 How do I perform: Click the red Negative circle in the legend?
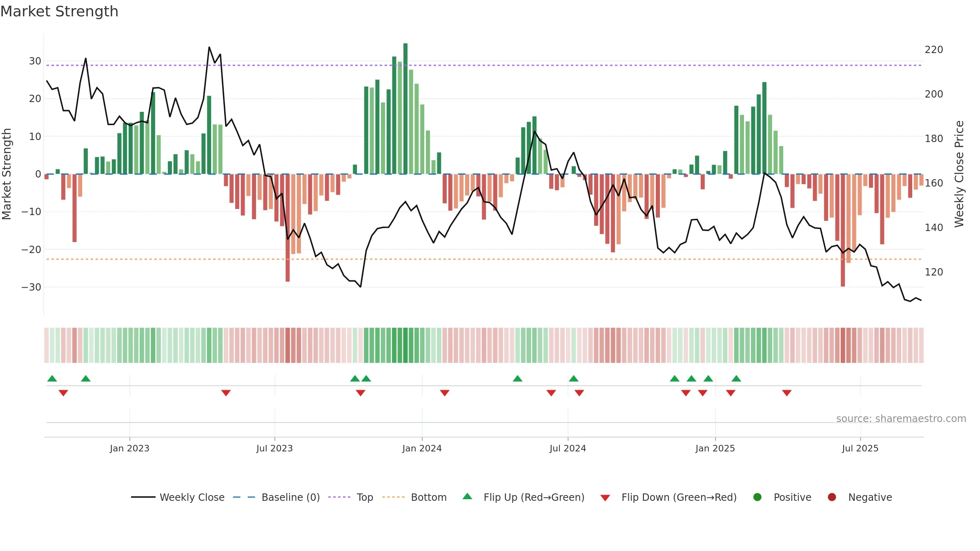coord(832,497)
